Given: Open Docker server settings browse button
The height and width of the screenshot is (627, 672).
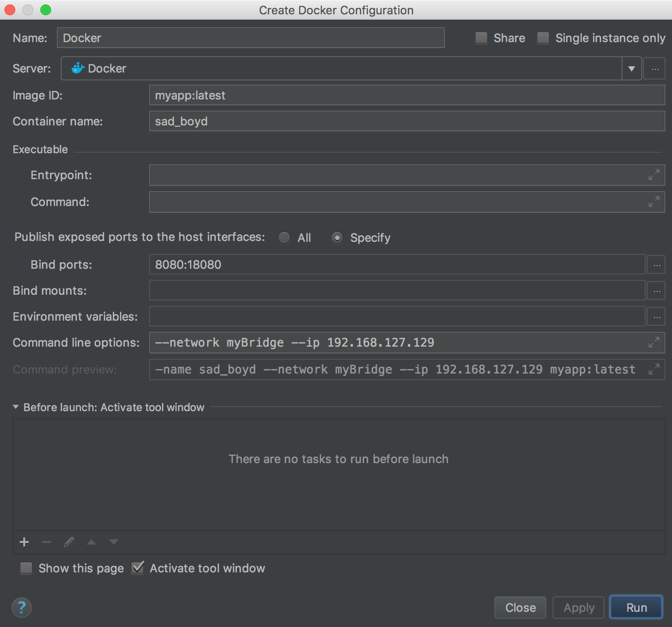Looking at the screenshot, I should point(655,69).
